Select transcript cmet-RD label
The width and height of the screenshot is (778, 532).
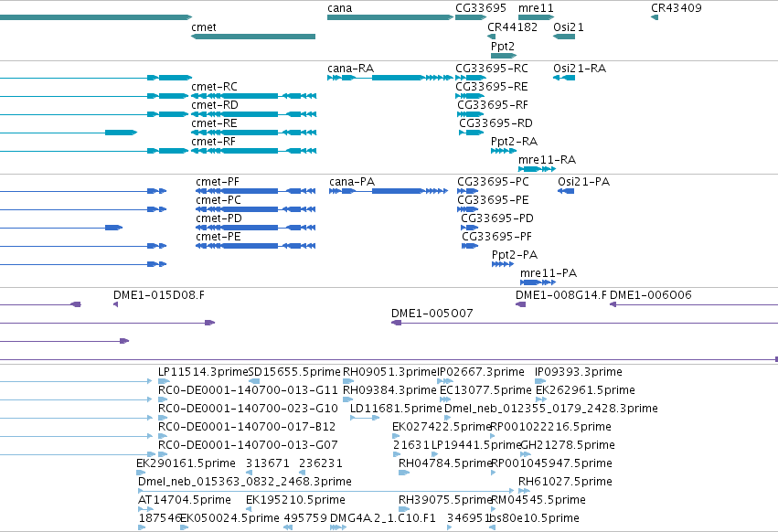click(x=215, y=105)
